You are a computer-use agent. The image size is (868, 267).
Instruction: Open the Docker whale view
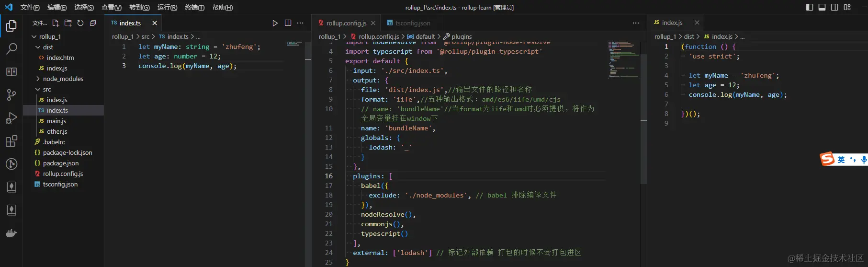[11, 233]
